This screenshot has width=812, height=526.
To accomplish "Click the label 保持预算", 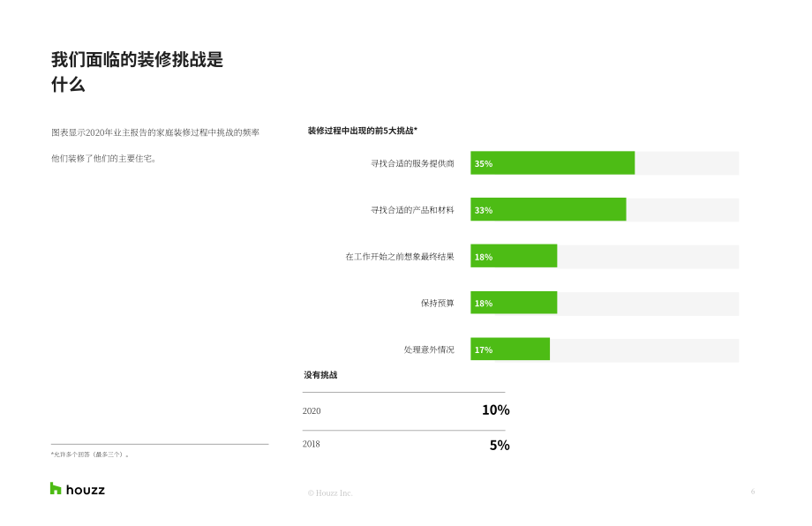I will click(x=438, y=304).
